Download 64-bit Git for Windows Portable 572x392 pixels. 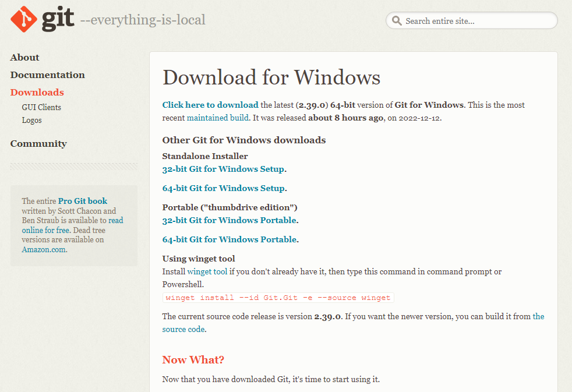coord(230,239)
